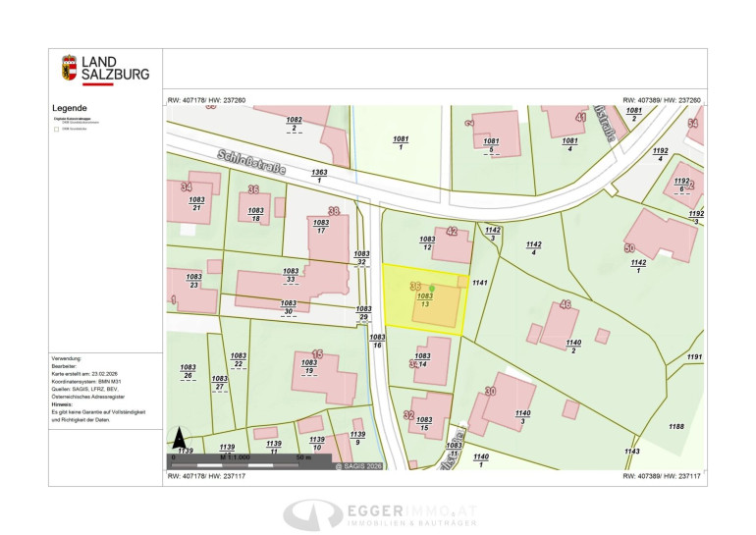
Task: Click parcel label 1083/19
Action: [x=308, y=367]
